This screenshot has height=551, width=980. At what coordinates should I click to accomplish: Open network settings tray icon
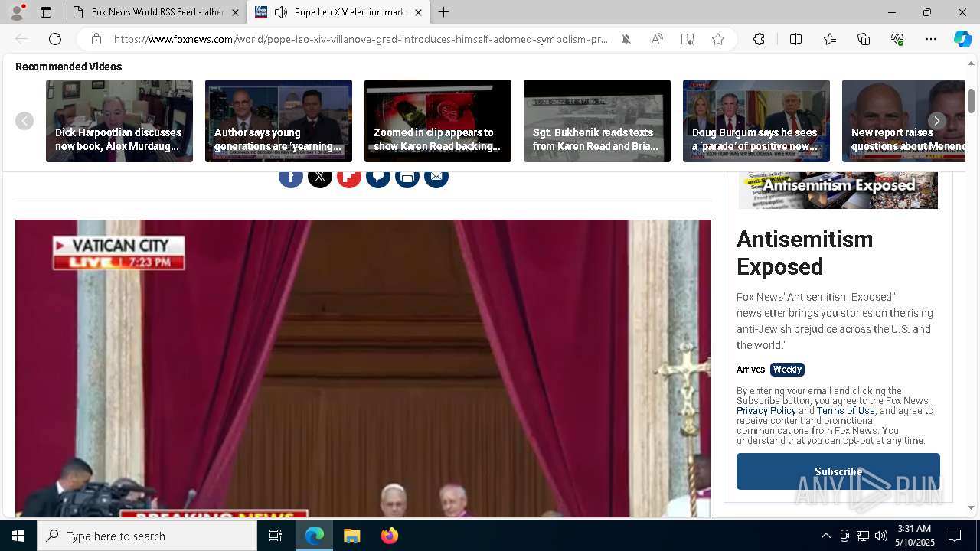pyautogui.click(x=863, y=536)
